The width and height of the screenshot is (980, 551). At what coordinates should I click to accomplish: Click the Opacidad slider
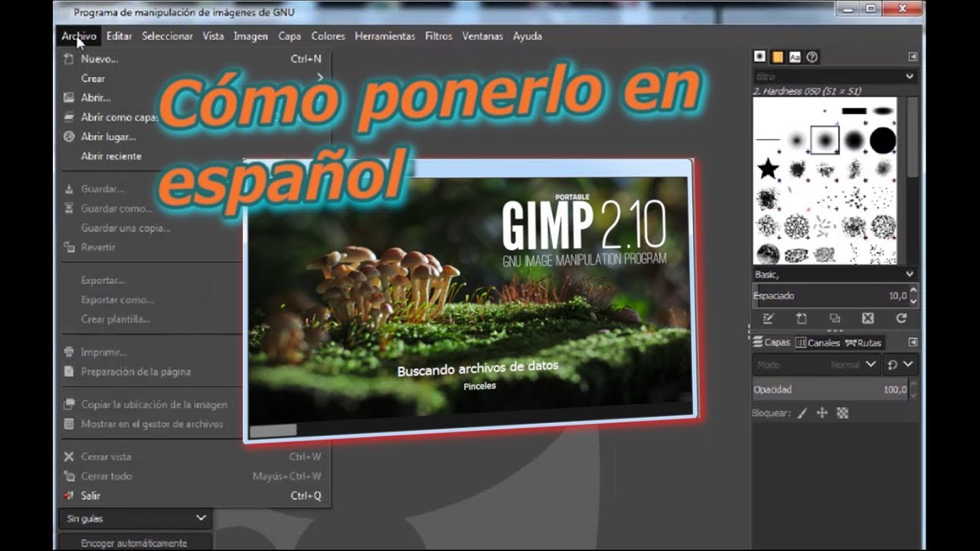tap(830, 390)
